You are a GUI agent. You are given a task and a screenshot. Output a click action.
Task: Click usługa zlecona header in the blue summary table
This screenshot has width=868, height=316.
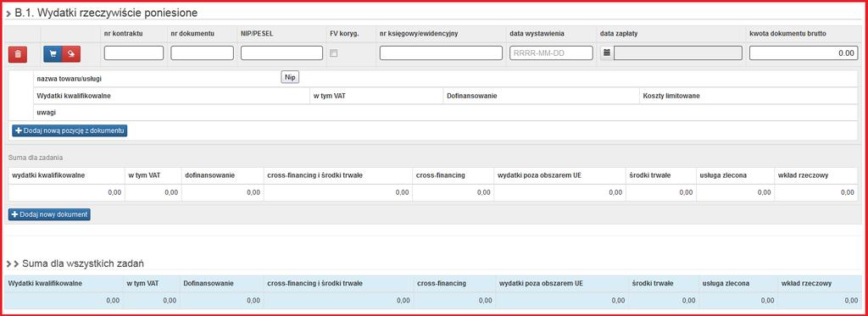[x=726, y=283]
